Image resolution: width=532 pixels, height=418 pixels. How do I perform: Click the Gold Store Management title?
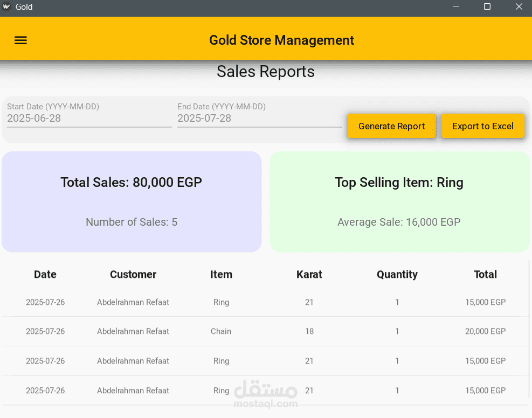point(281,40)
